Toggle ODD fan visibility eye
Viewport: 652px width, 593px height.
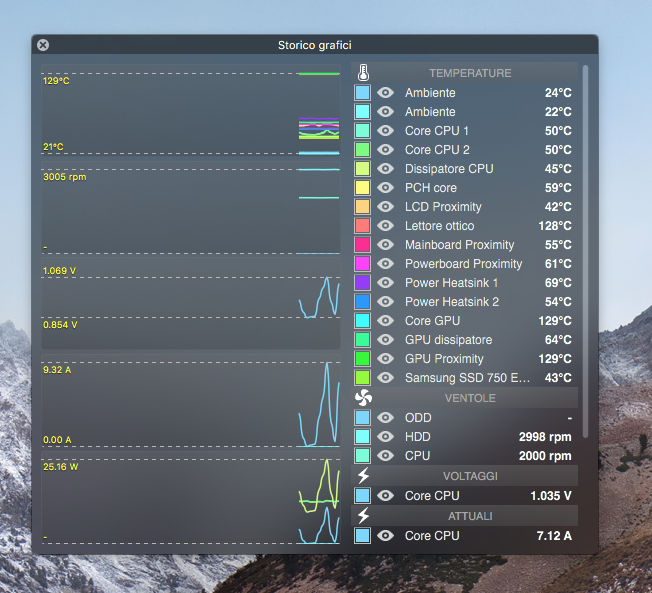(x=385, y=418)
